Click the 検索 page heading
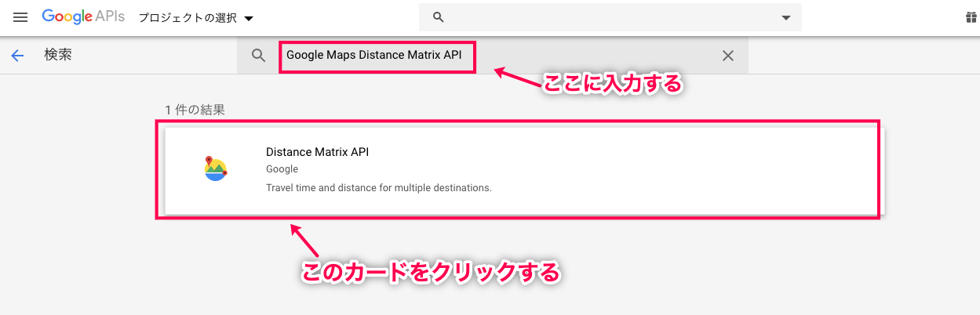This screenshot has height=315, width=980. click(59, 55)
